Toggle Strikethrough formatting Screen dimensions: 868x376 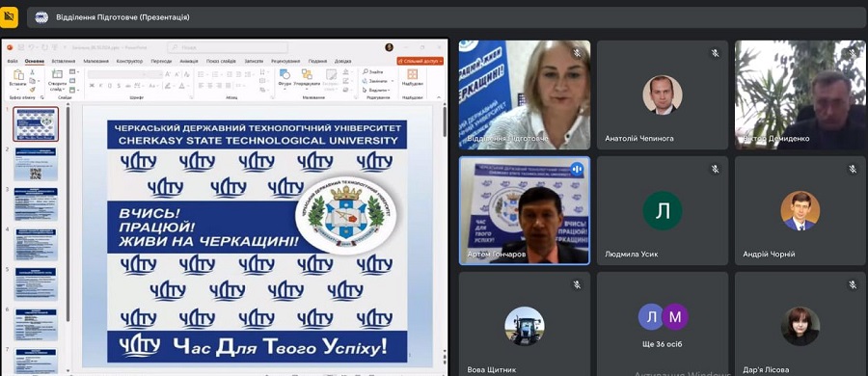click(x=128, y=85)
